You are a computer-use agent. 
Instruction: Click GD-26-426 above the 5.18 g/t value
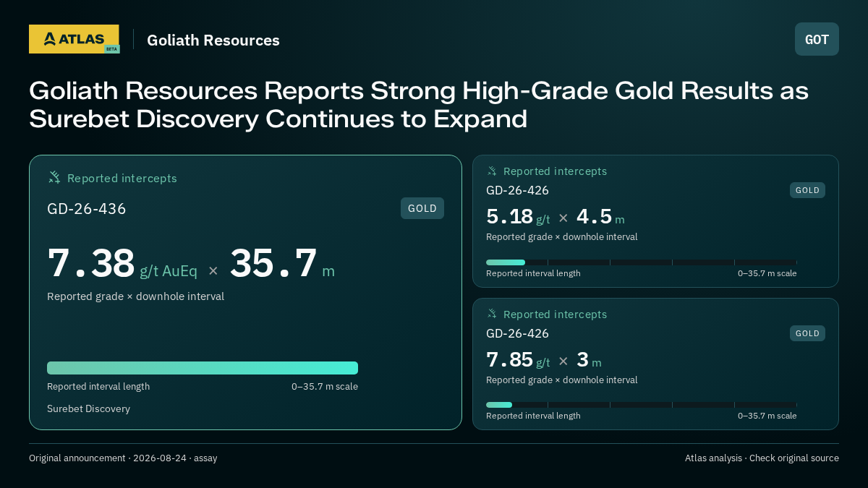[x=517, y=190]
